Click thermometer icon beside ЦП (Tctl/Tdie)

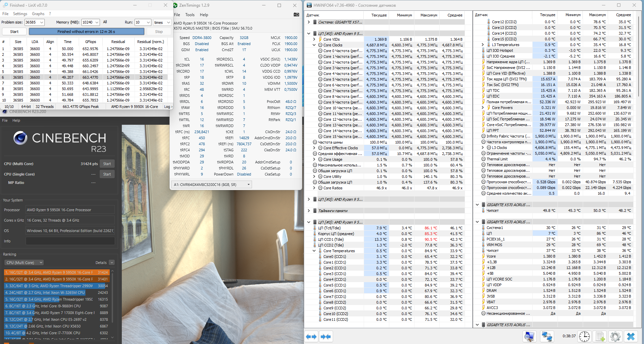point(315,228)
